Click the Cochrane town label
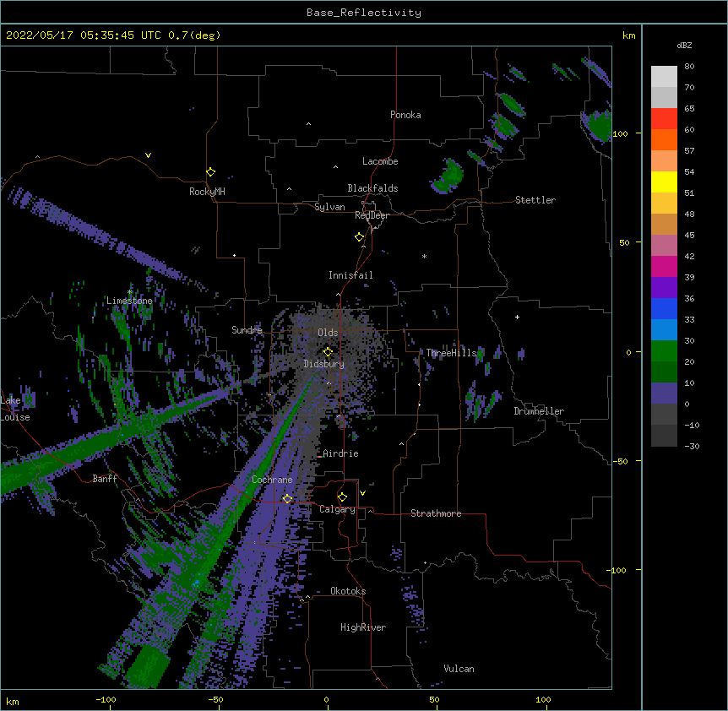728x711 pixels. click(x=272, y=480)
